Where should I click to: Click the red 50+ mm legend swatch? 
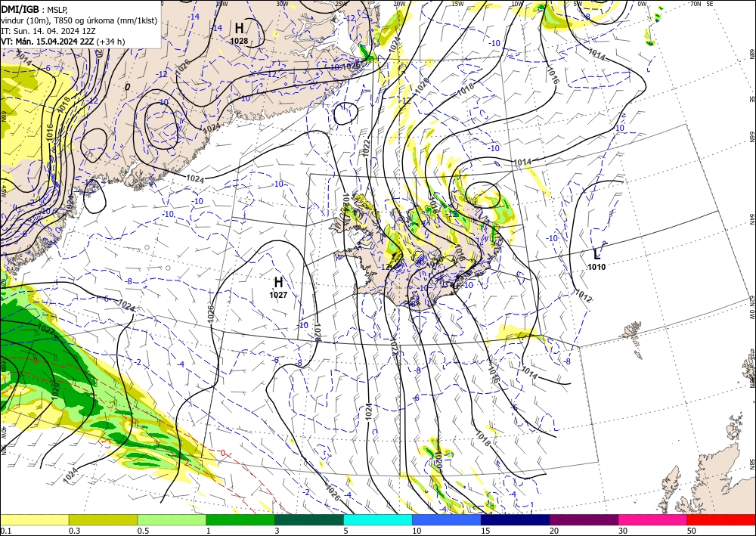coord(721,519)
